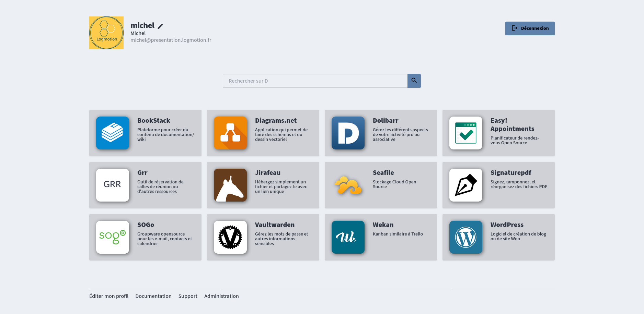
Task: Open Jirafeau giraffe icon
Action: pos(230,185)
